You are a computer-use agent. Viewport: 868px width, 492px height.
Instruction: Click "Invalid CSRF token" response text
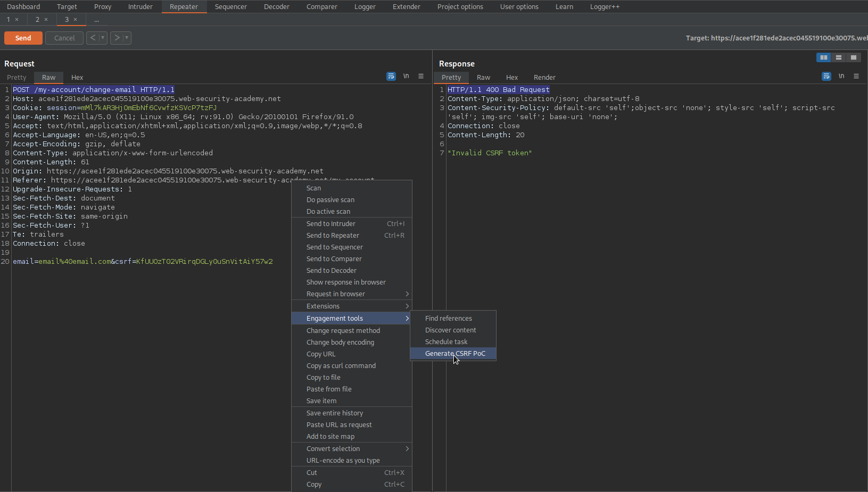(490, 153)
